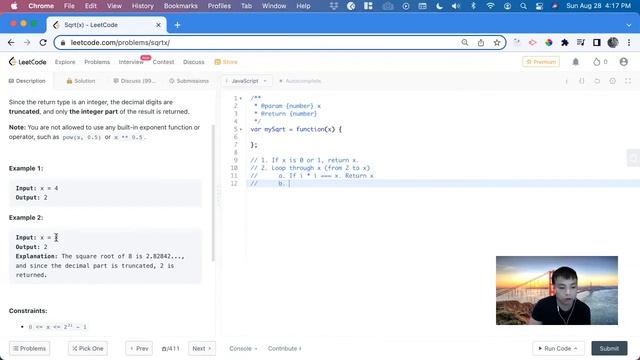Reload the page
Screen dimensions: 640x360
pos(43,42)
